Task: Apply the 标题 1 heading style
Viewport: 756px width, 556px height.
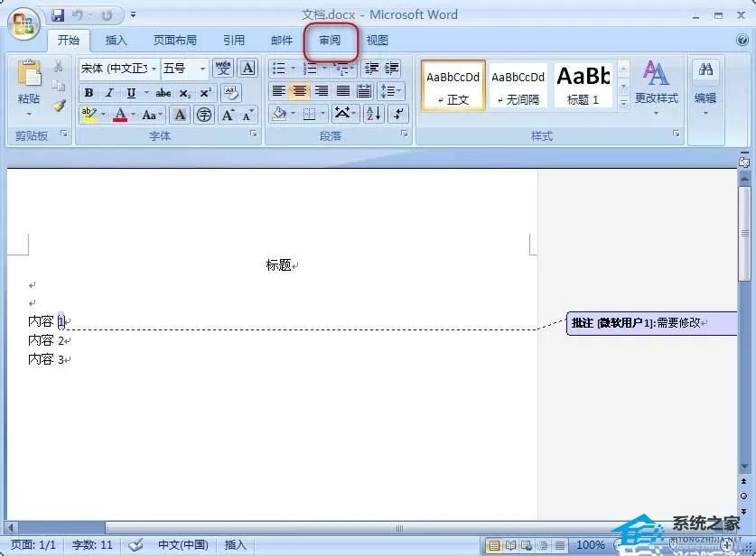Action: 583,85
